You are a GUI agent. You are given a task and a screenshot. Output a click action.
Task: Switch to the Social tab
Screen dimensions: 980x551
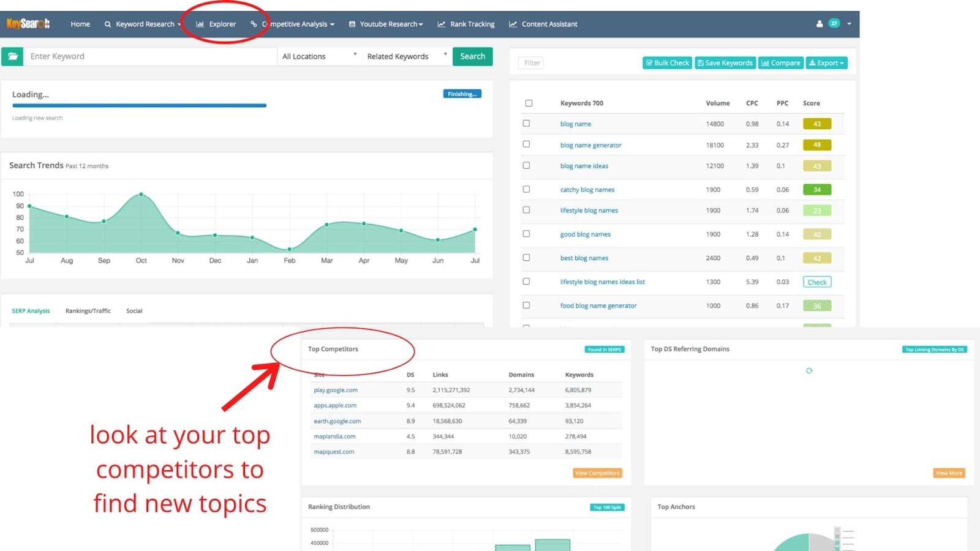tap(134, 311)
